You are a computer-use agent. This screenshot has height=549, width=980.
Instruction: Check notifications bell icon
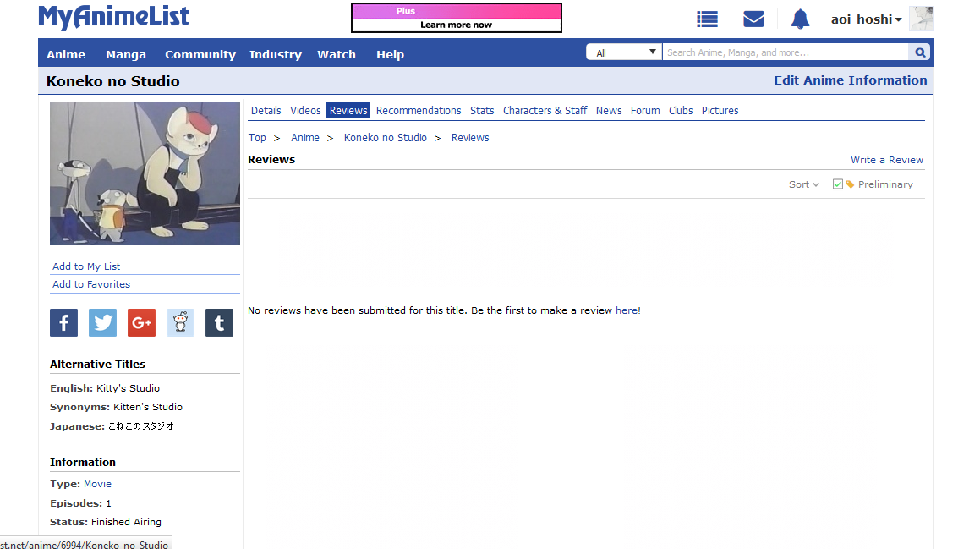[800, 19]
